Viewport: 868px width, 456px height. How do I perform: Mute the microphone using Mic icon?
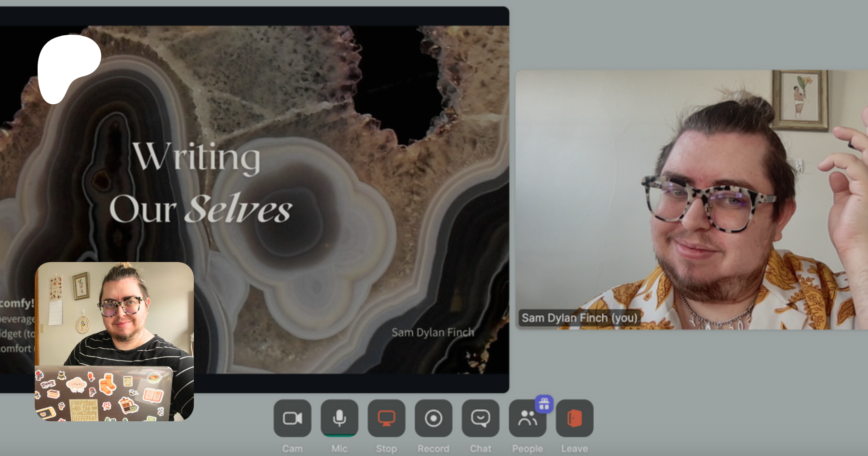pyautogui.click(x=339, y=418)
